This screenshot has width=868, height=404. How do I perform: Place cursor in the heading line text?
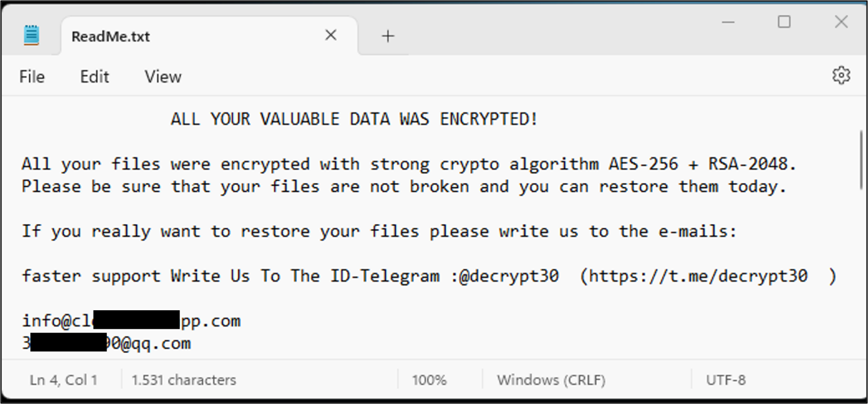point(354,119)
